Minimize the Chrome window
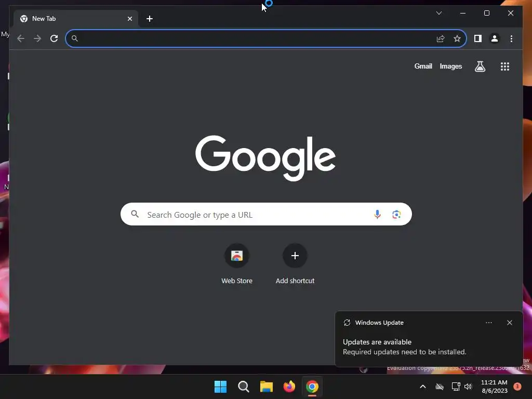532x399 pixels. click(x=463, y=13)
